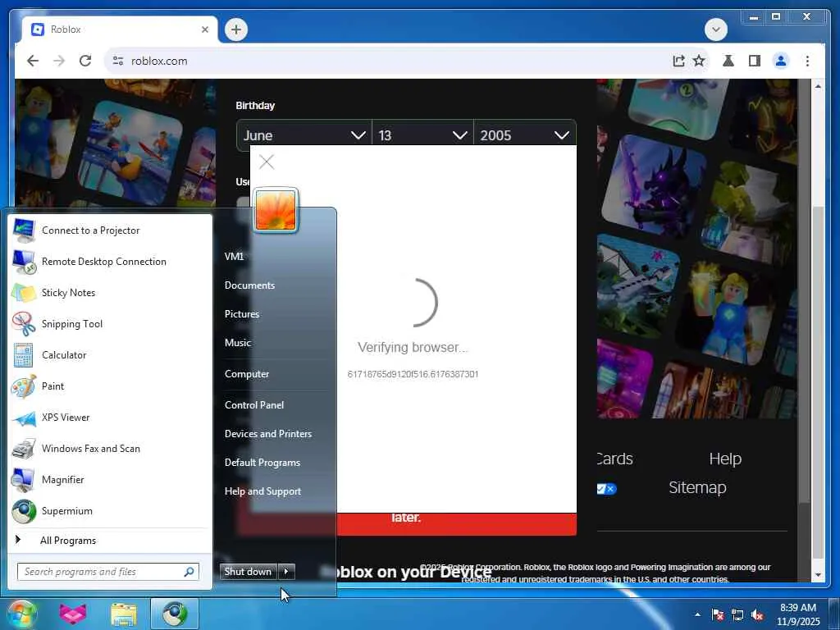Screen dimensions: 840x630
Task: Open Help and Support
Action: pyautogui.click(x=263, y=491)
